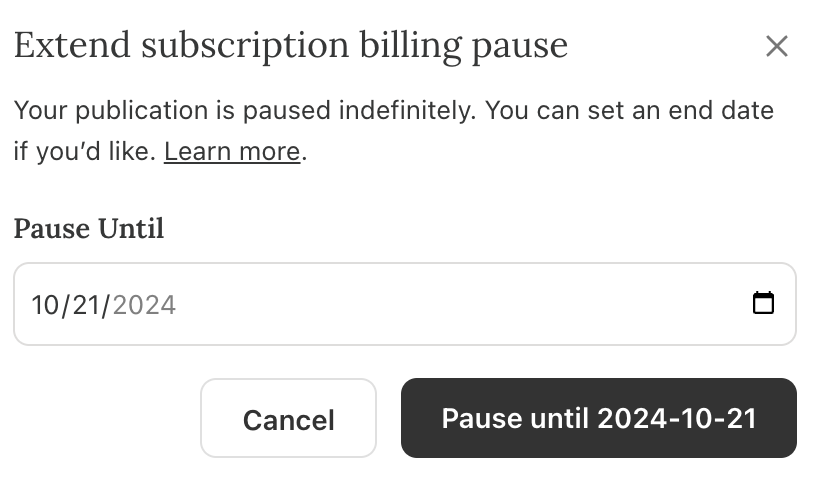This screenshot has height=478, width=822.
Task: Click the 'You can set an end date' sentence
Action: pos(630,111)
